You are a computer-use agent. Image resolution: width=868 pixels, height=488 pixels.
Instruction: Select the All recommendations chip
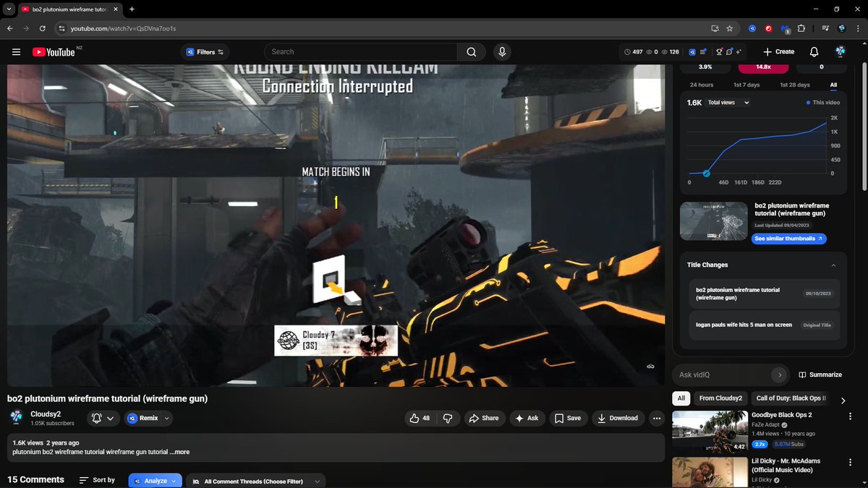(x=681, y=398)
